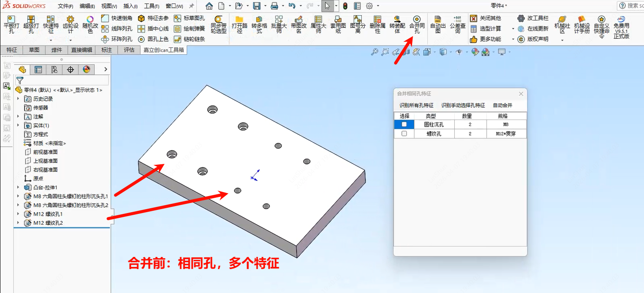Click the 删除属性 delete properties tool
The image size is (644, 293).
click(377, 25)
